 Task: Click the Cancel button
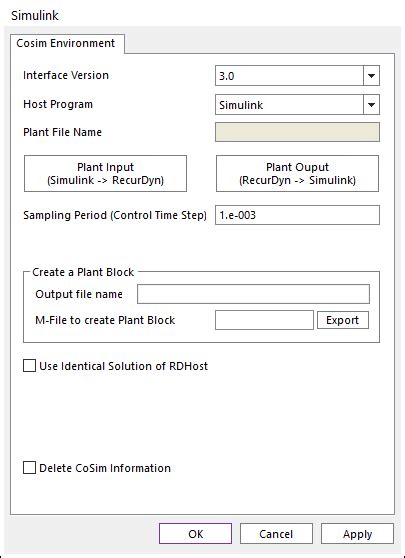(x=276, y=534)
